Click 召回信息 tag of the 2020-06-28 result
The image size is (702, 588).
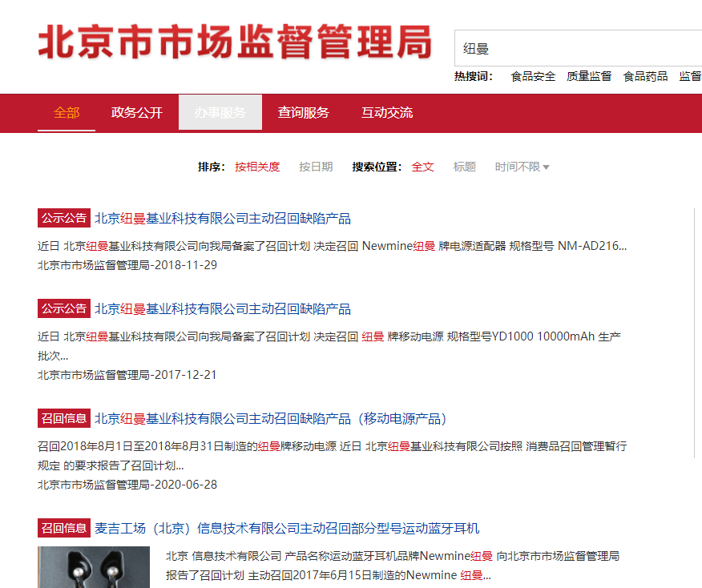tap(64, 418)
